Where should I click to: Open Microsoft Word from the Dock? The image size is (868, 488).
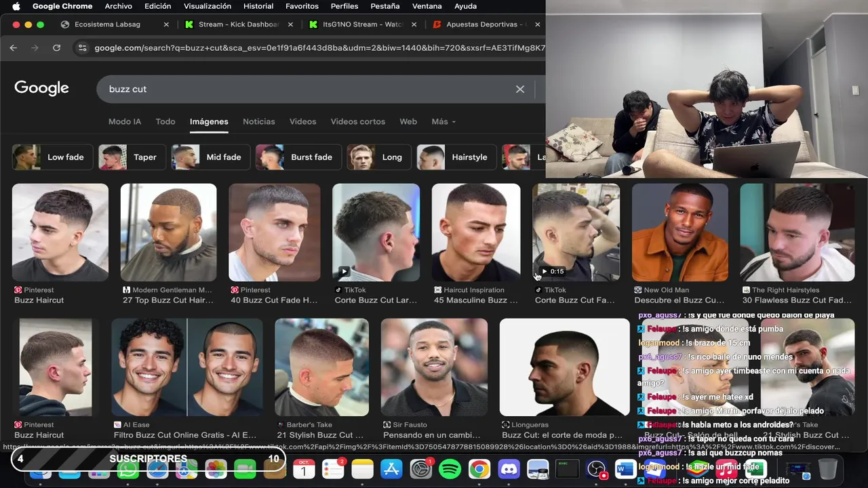coord(625,468)
